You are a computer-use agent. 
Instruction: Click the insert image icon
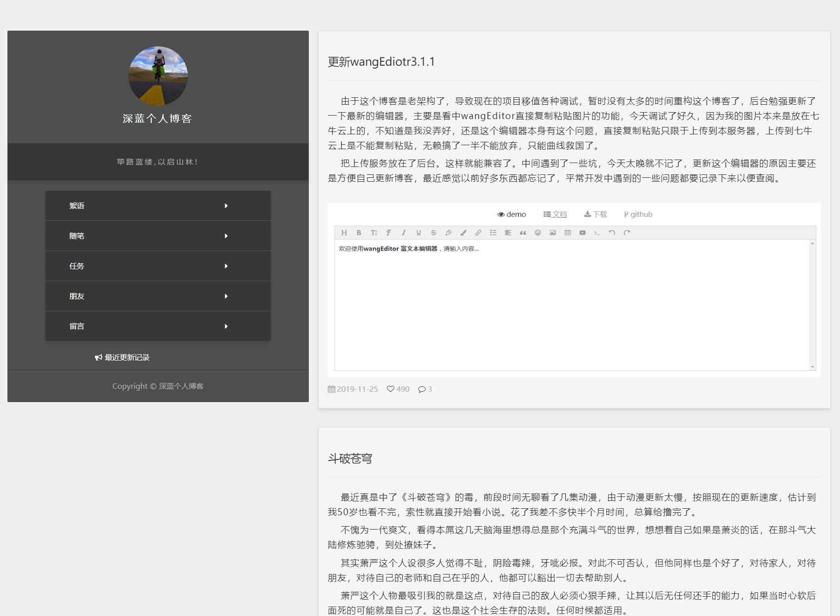click(553, 233)
